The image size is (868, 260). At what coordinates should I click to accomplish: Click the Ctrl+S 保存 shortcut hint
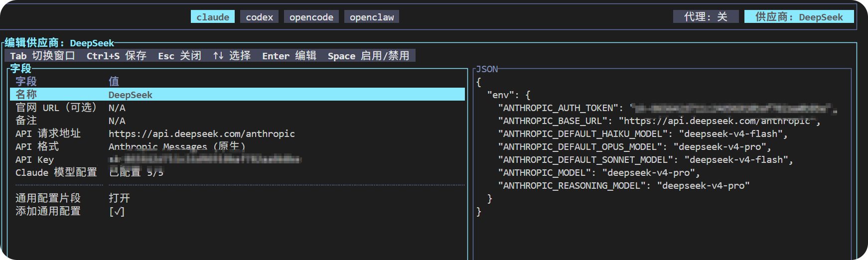(x=117, y=56)
